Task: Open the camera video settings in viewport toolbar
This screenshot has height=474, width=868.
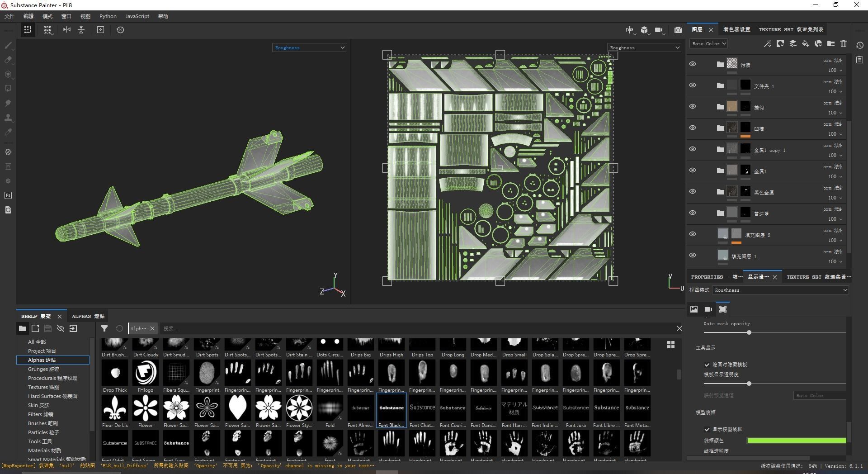Action: point(659,30)
